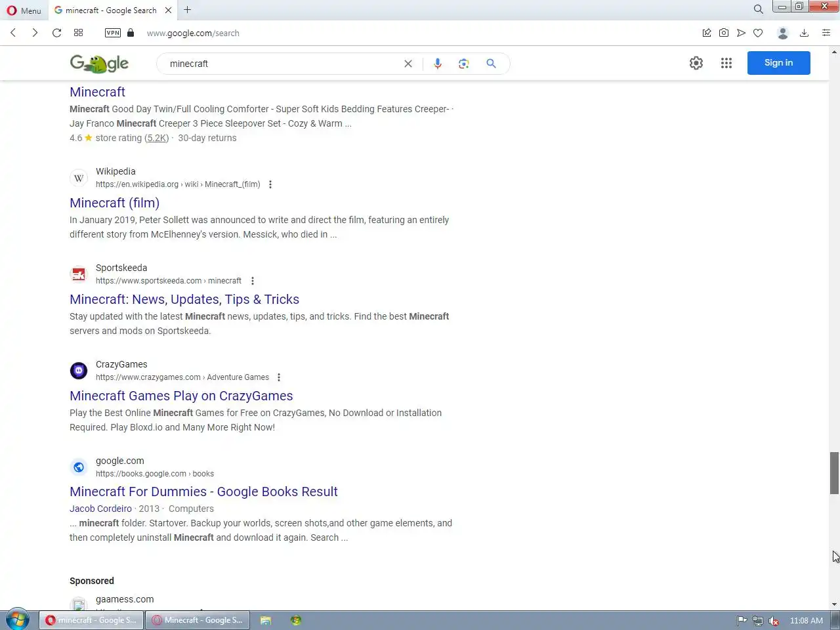
Task: Open more options for CrazyGames result
Action: coord(279,377)
